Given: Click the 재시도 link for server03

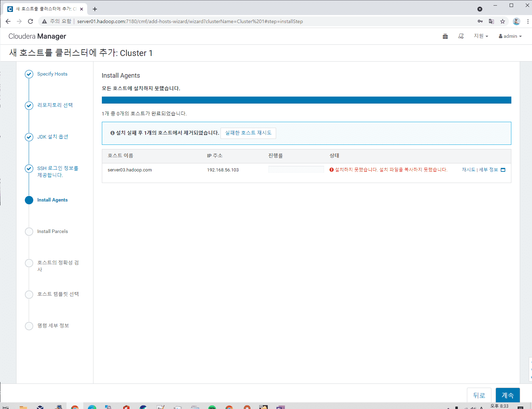Looking at the screenshot, I should pyautogui.click(x=469, y=170).
